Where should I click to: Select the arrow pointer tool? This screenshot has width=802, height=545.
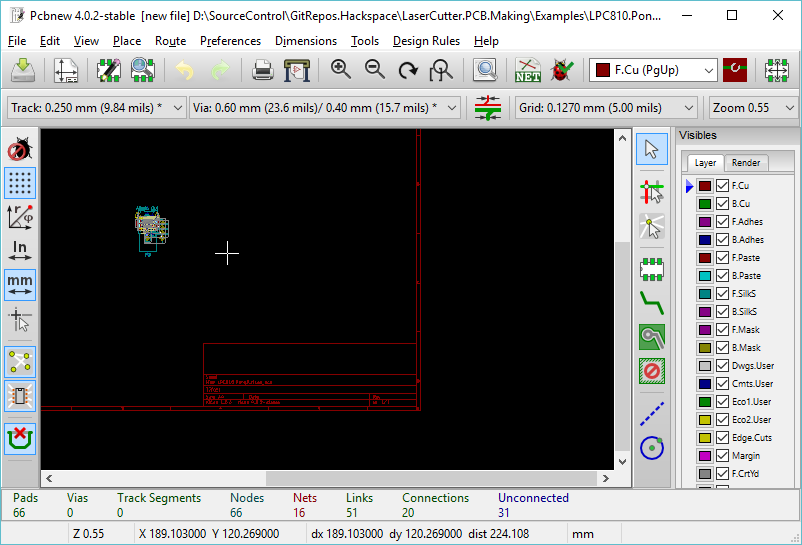tap(652, 149)
